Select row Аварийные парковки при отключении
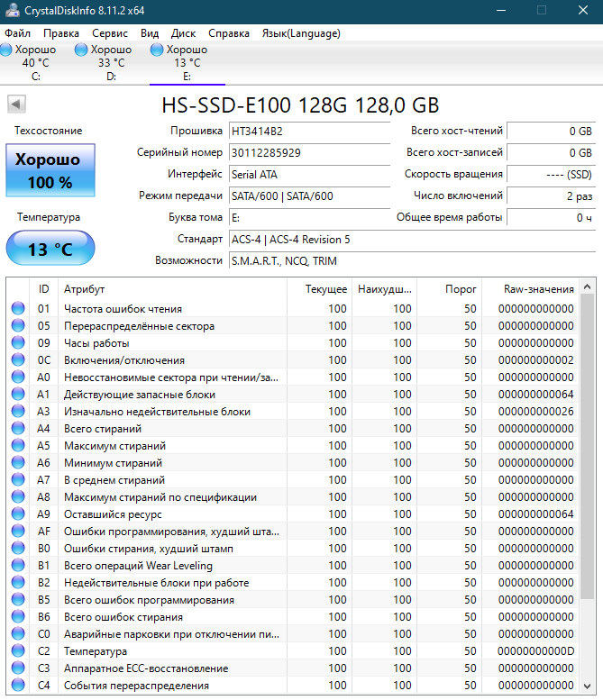 click(293, 633)
